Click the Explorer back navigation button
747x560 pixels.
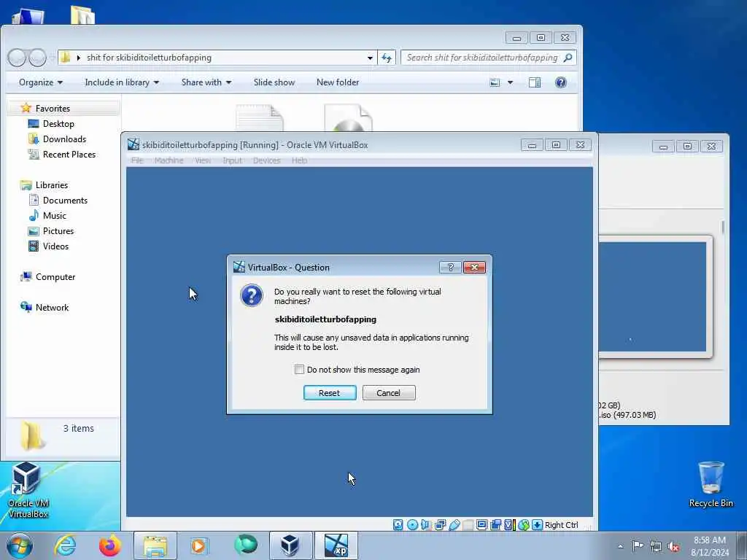(17, 58)
